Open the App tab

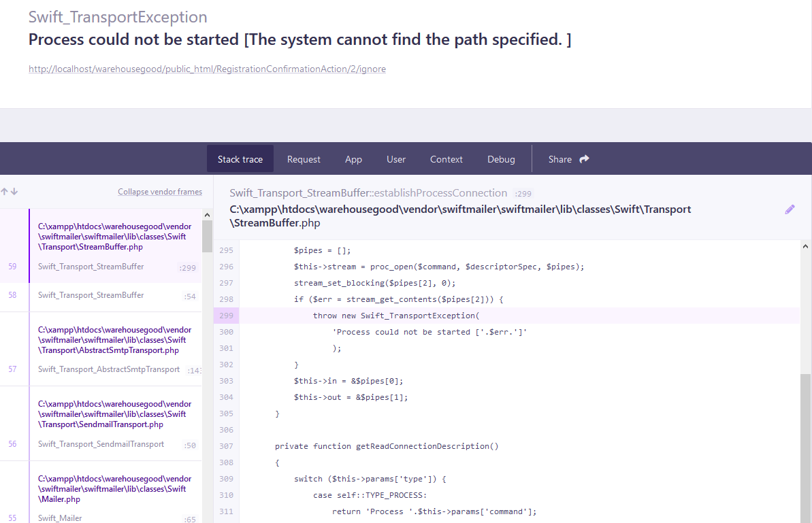click(354, 159)
